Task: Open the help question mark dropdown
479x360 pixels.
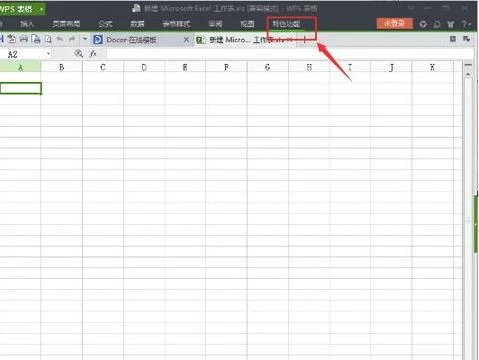Action: pyautogui.click(x=466, y=24)
